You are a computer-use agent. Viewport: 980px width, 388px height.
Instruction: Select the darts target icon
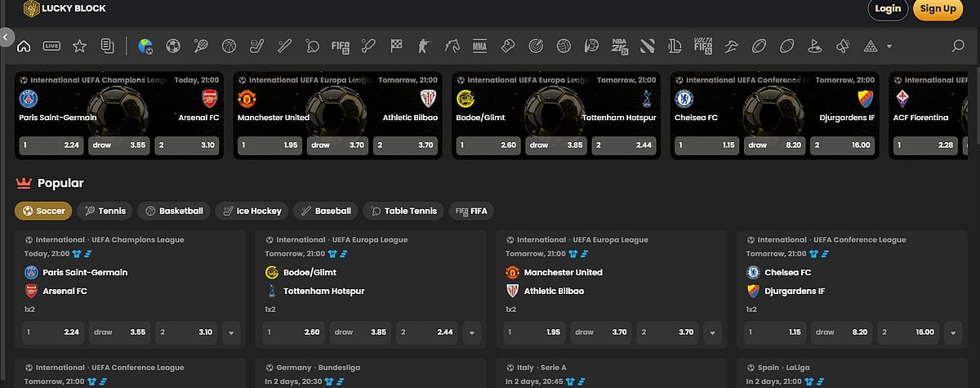point(535,47)
